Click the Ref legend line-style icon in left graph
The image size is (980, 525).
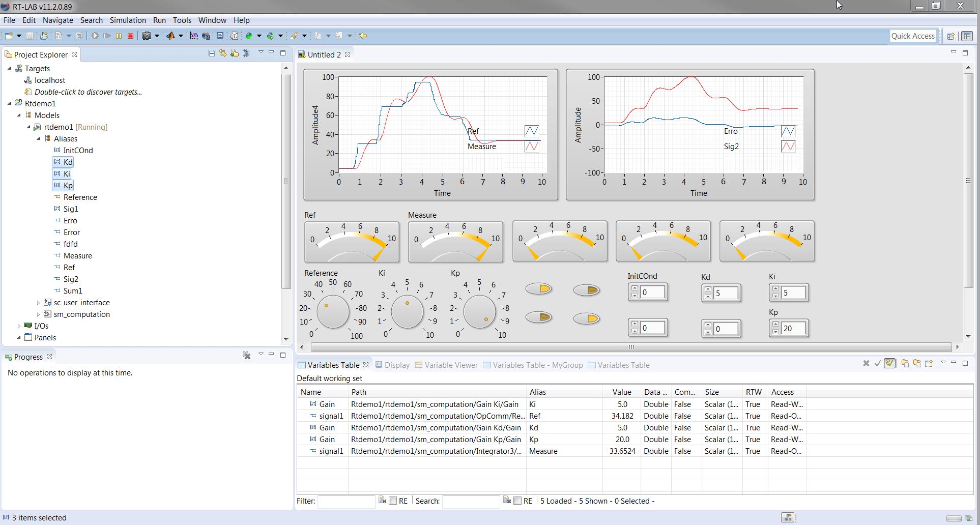(532, 131)
